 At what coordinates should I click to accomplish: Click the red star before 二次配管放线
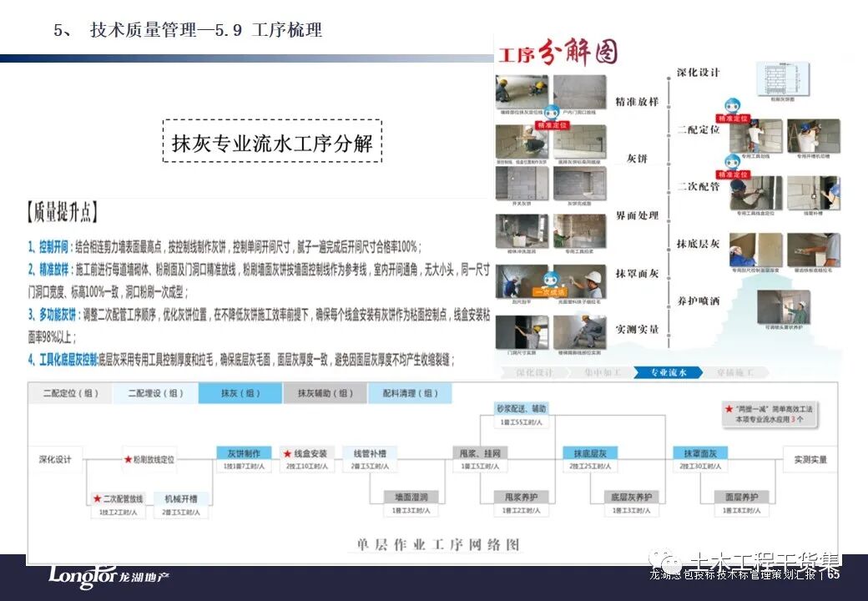96,497
